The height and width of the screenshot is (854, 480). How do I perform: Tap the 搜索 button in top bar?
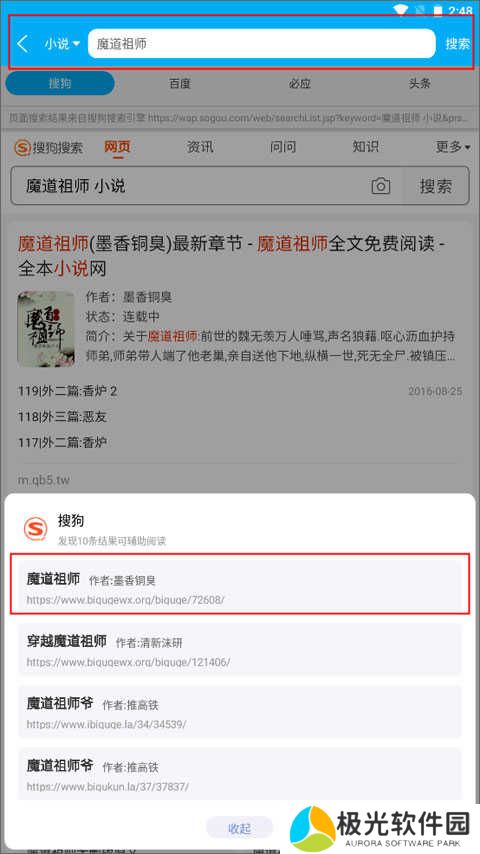coord(457,44)
